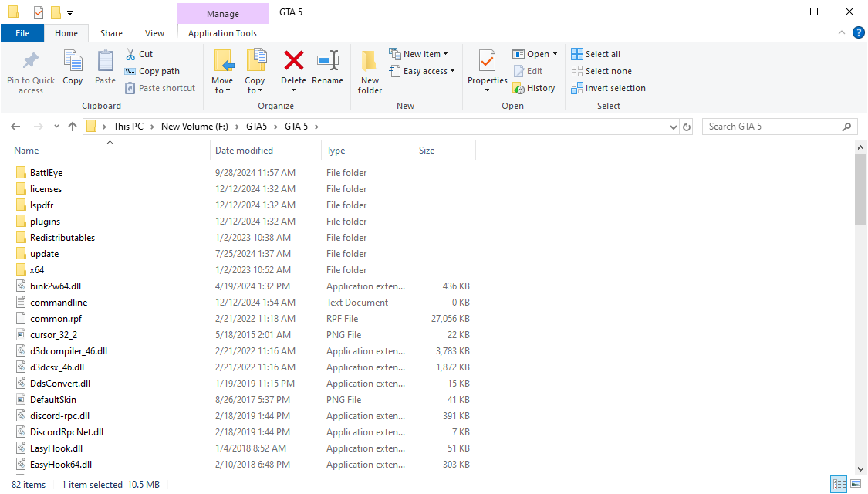This screenshot has width=868, height=494.
Task: Select the plugins folder
Action: coord(46,222)
